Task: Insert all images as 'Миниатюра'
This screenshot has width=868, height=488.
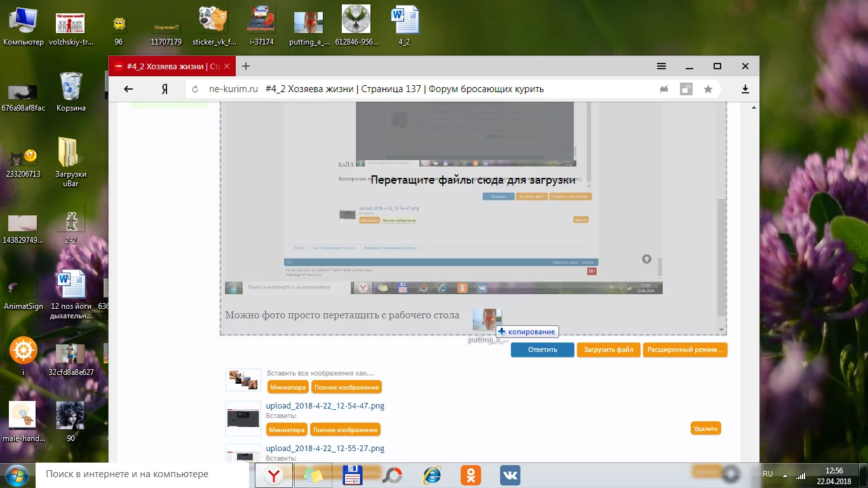Action: coord(288,387)
